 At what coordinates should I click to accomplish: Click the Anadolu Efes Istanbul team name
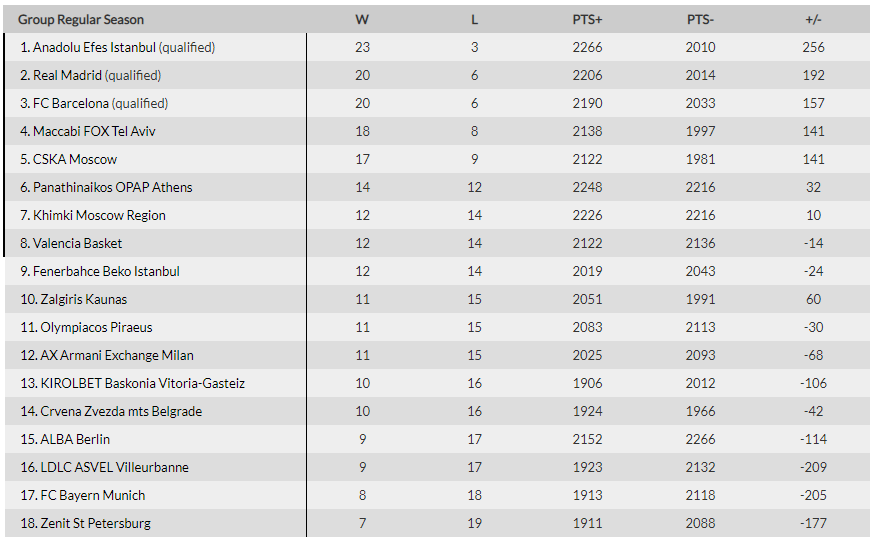tap(94, 47)
